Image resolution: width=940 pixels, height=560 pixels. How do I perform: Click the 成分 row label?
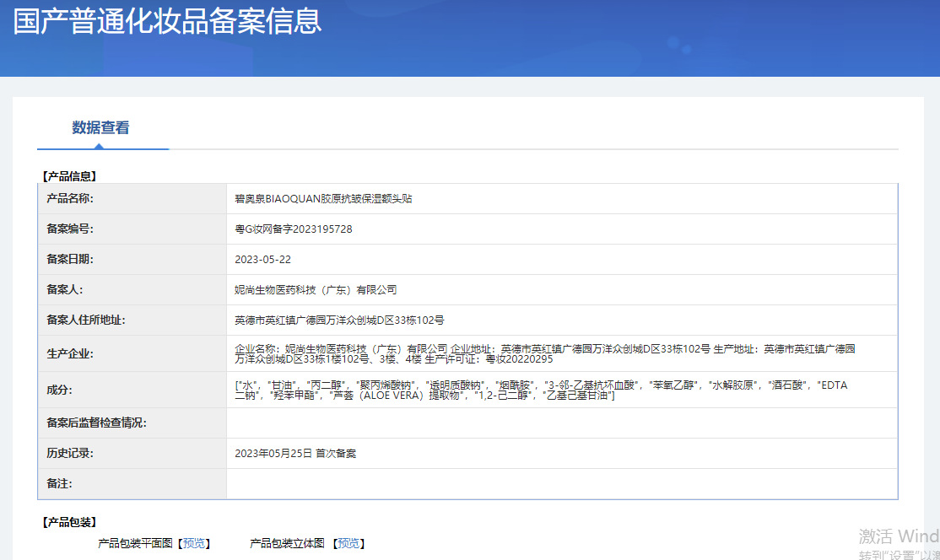pyautogui.click(x=59, y=390)
